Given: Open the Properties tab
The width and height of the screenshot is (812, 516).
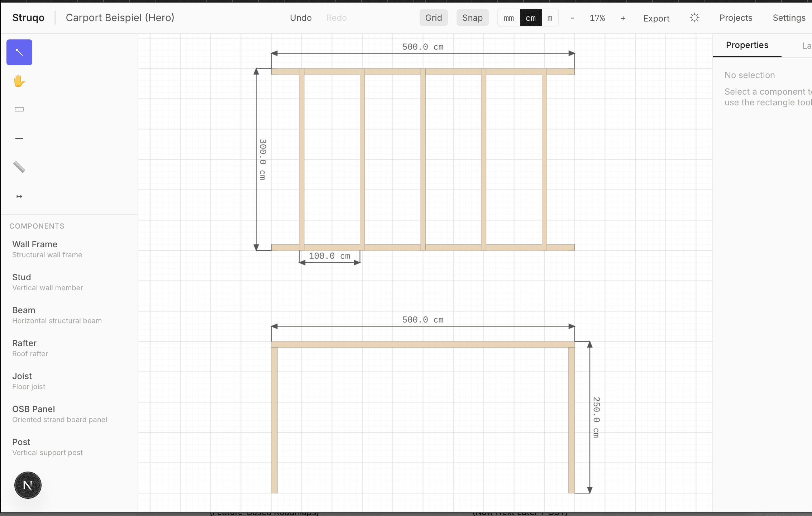Looking at the screenshot, I should (747, 45).
